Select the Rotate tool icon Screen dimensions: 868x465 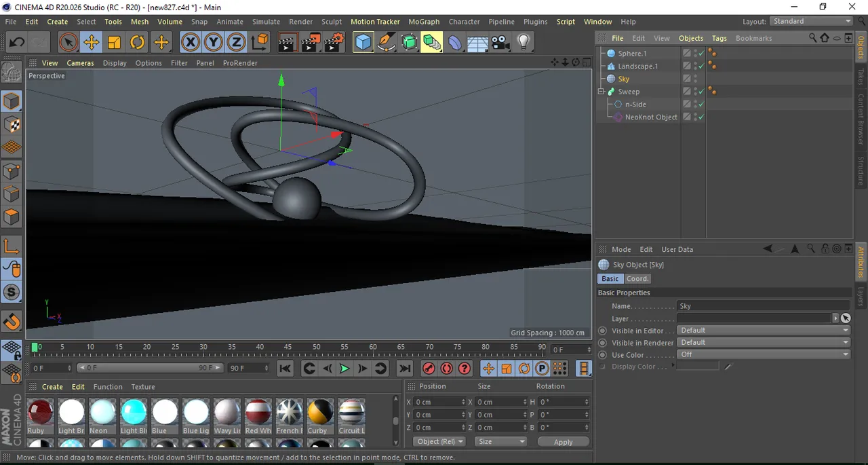138,43
